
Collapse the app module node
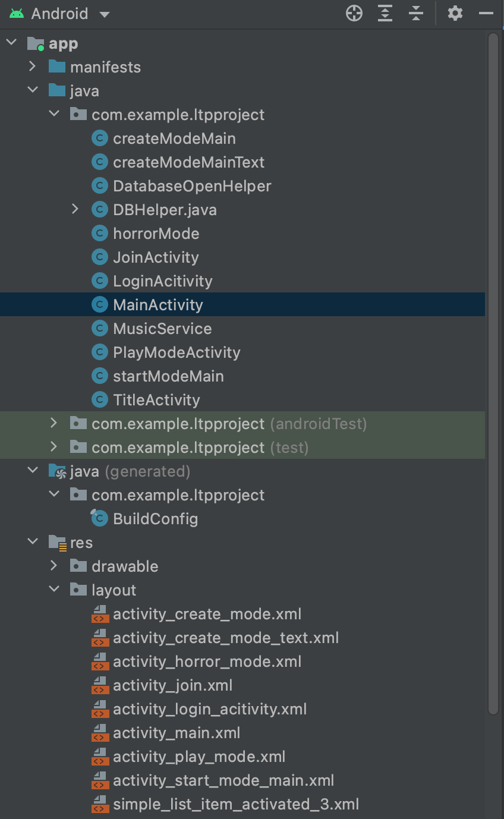click(12, 43)
